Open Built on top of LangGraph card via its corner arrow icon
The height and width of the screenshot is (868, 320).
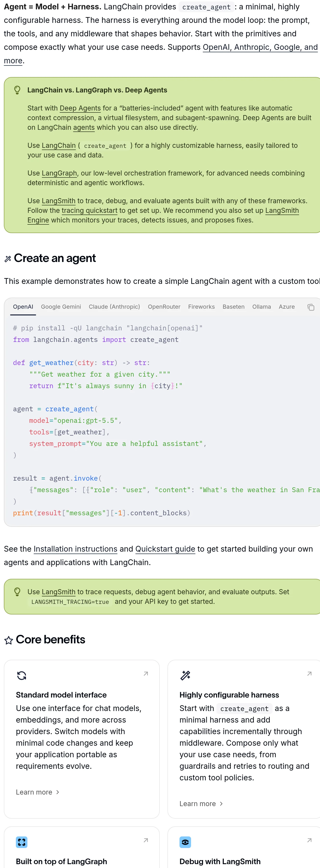146,840
